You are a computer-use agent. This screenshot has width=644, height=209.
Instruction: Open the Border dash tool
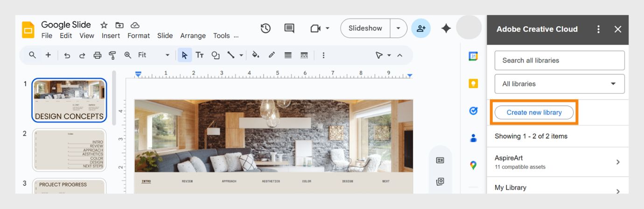click(x=304, y=55)
